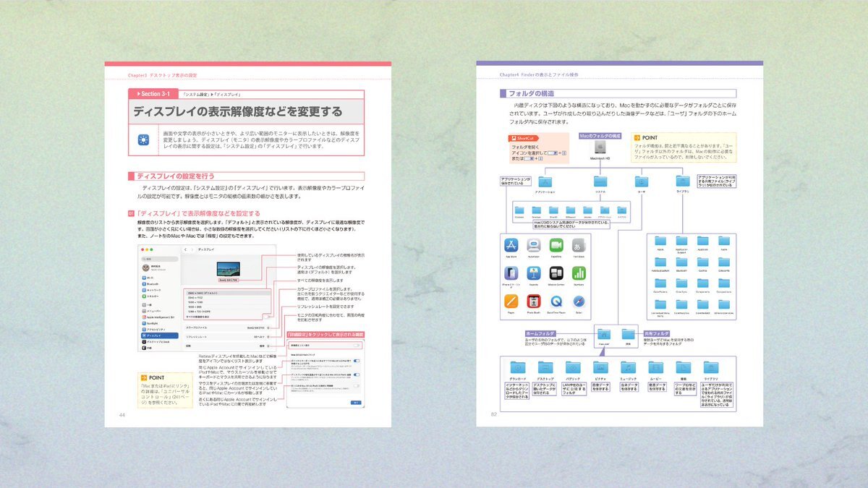Open the iPhone Mirroring app icon

point(511,273)
